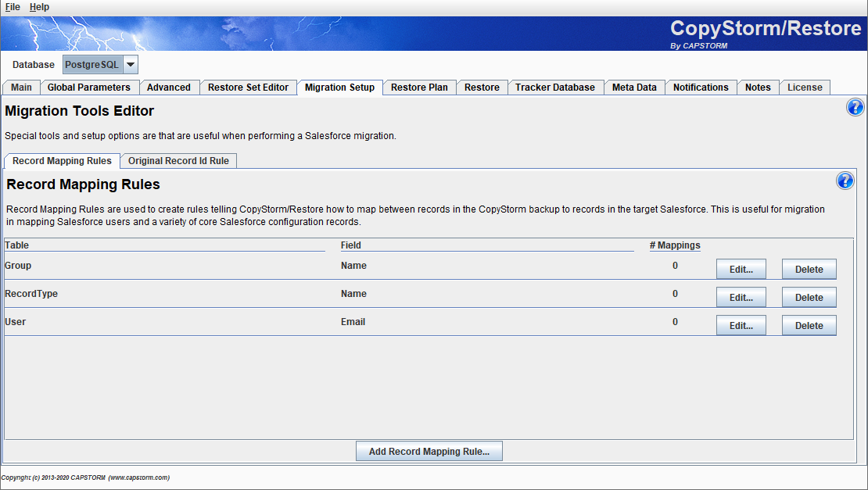This screenshot has width=868, height=490.
Task: Open help for Migration Tools Editor
Action: 855,107
